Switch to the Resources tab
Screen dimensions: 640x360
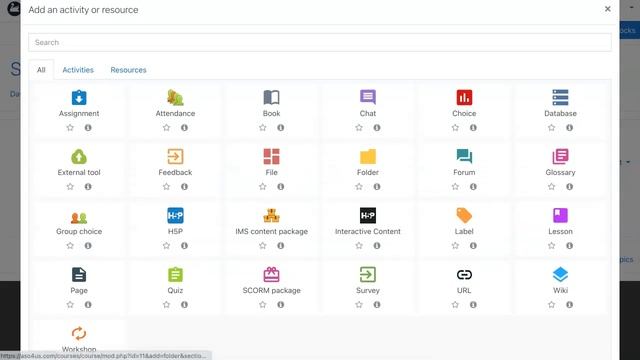coord(128,70)
